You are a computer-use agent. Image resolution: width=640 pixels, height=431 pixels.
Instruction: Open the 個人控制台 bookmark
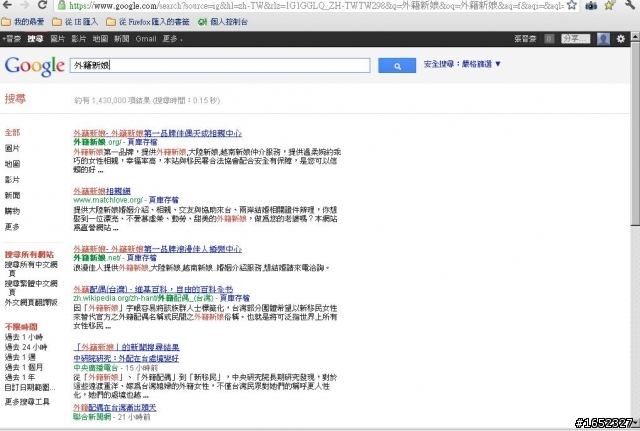tap(223, 22)
